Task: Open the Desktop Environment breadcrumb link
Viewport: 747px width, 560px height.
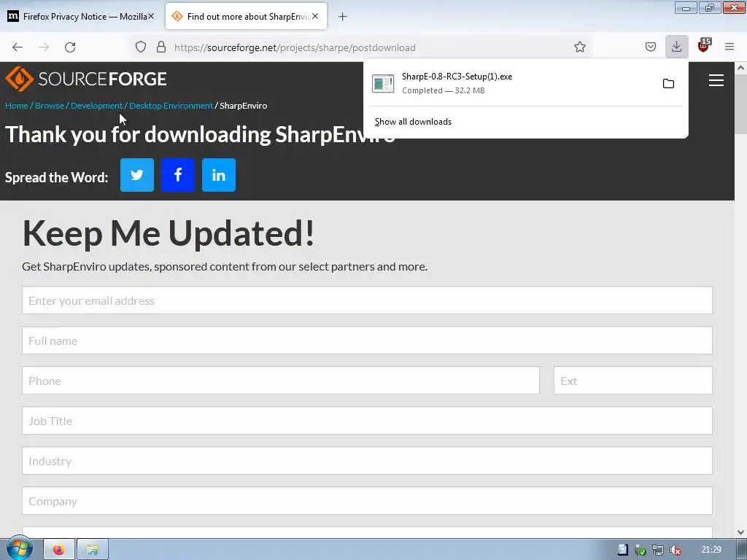Action: coord(171,106)
